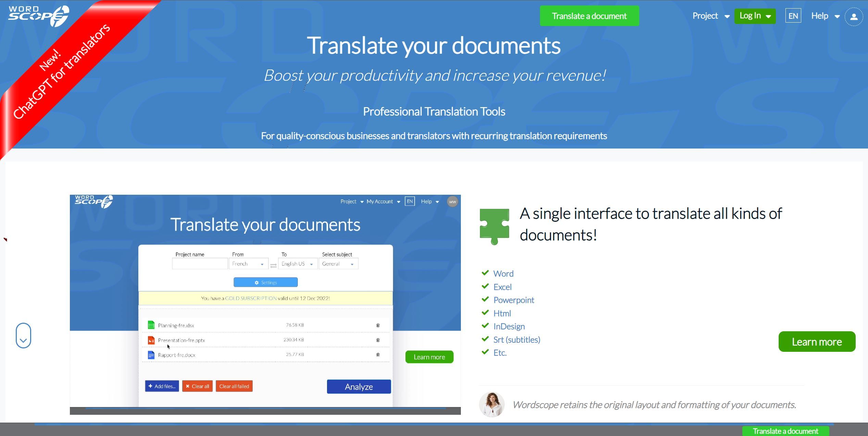This screenshot has width=868, height=436.
Task: Click the Analyze button in preview
Action: pos(359,386)
